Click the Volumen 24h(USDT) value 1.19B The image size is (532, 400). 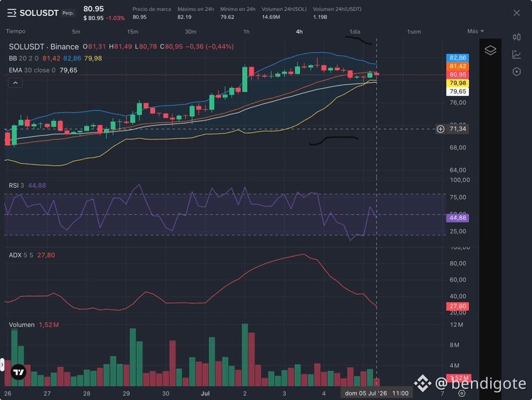(320, 17)
